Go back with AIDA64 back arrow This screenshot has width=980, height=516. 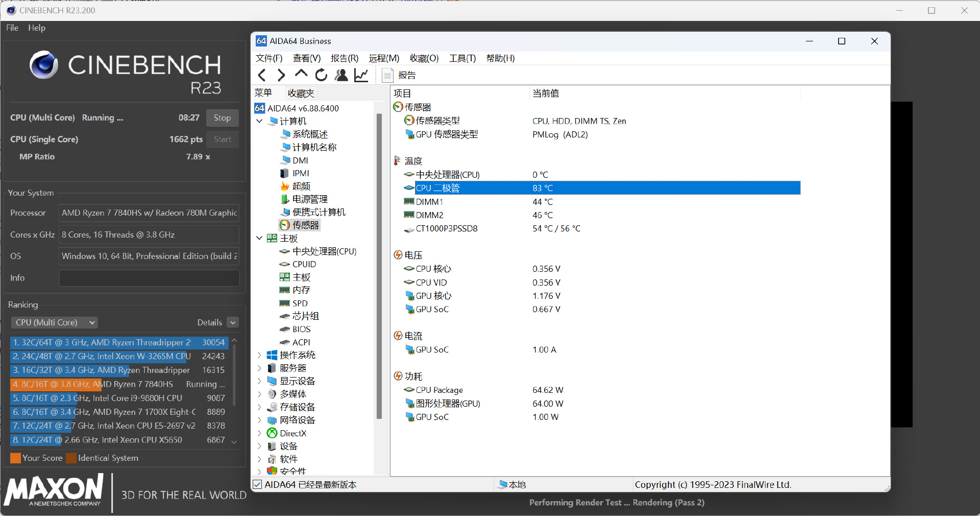click(262, 75)
